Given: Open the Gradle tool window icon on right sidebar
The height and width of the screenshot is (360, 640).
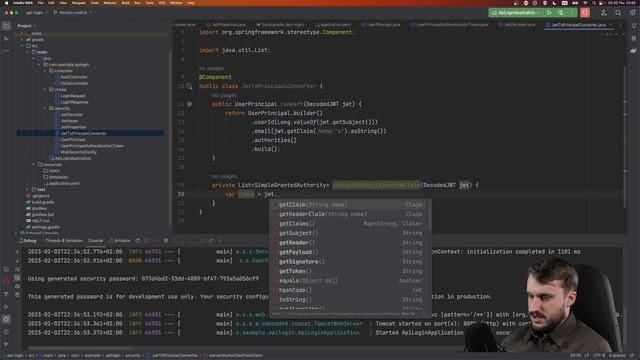Looking at the screenshot, I should [x=633, y=51].
